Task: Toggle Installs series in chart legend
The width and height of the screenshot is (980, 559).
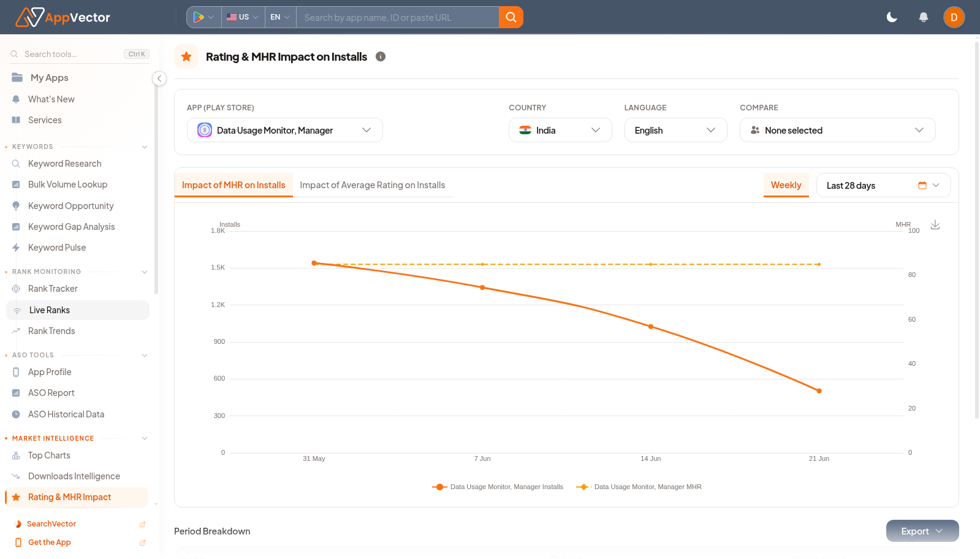Action: click(498, 487)
